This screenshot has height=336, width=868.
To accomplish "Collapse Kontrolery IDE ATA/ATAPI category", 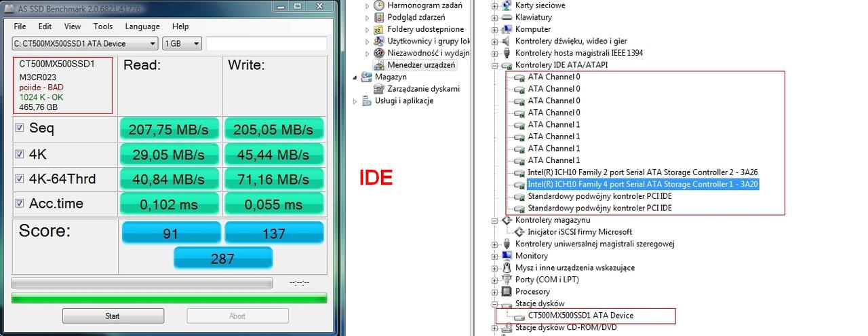I will [495, 65].
